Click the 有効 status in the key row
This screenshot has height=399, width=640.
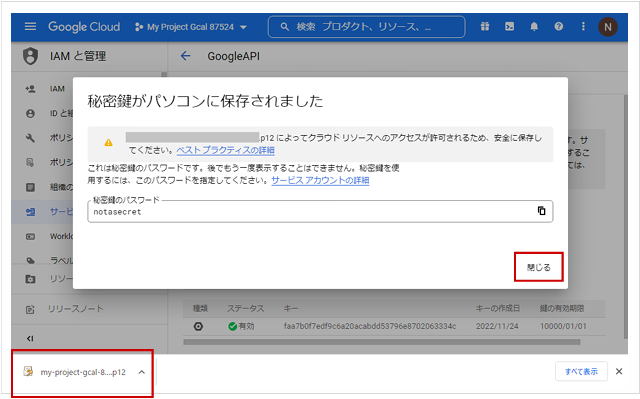tap(241, 326)
